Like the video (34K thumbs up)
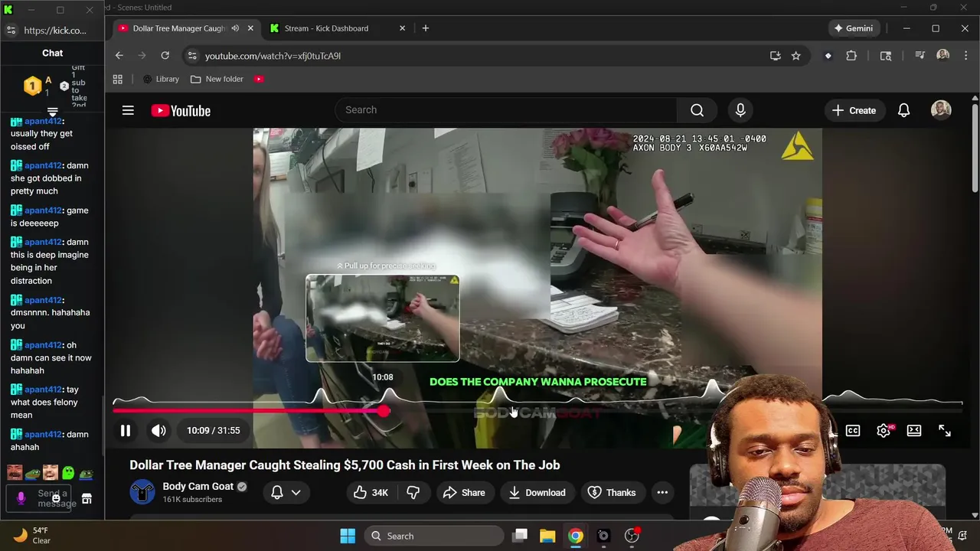The image size is (980, 551). coord(371,493)
